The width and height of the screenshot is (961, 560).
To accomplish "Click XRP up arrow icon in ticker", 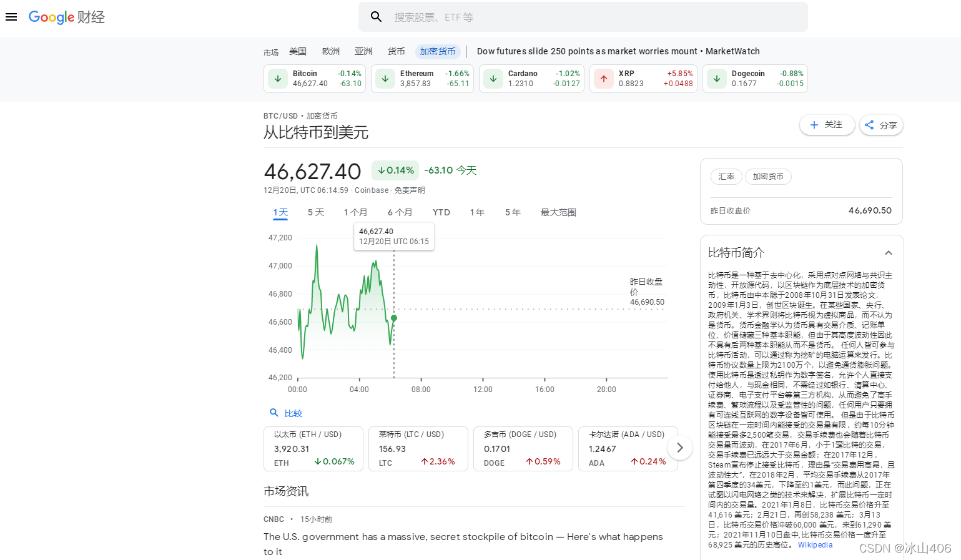I will [604, 79].
